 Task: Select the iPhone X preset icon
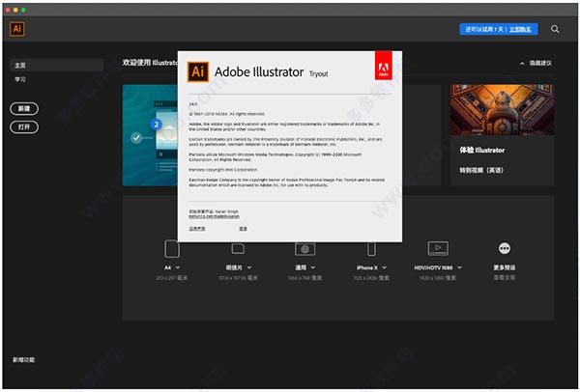tap(371, 249)
